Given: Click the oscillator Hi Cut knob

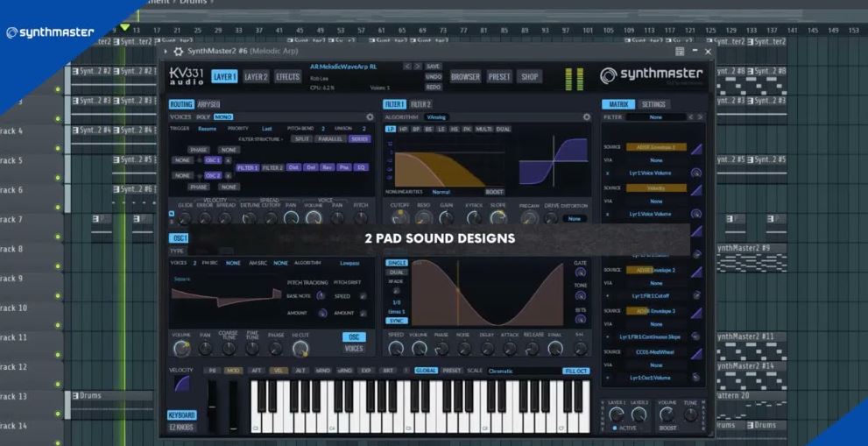Looking at the screenshot, I should pos(300,348).
